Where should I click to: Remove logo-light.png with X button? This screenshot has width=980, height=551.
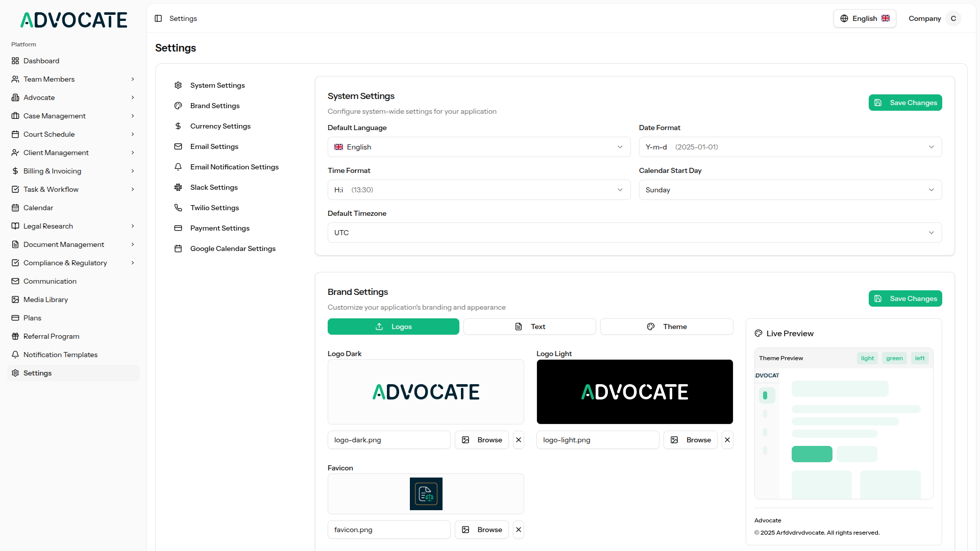[727, 440]
